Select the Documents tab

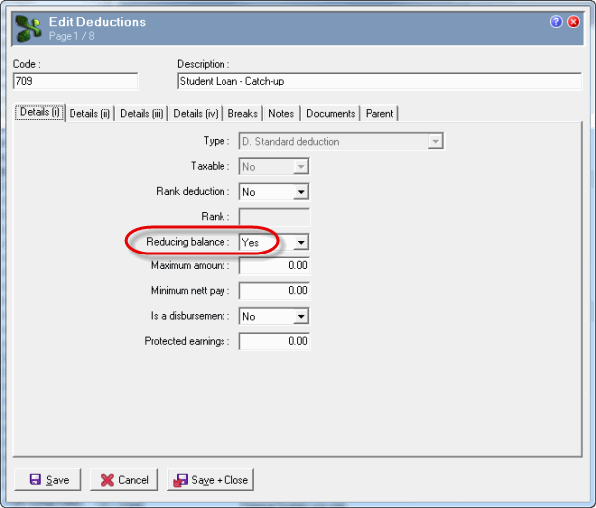tap(330, 113)
